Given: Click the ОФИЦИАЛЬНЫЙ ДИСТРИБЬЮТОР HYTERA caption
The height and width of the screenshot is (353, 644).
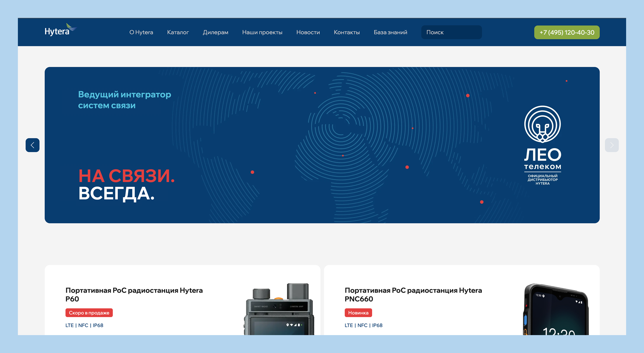Looking at the screenshot, I should 542,180.
